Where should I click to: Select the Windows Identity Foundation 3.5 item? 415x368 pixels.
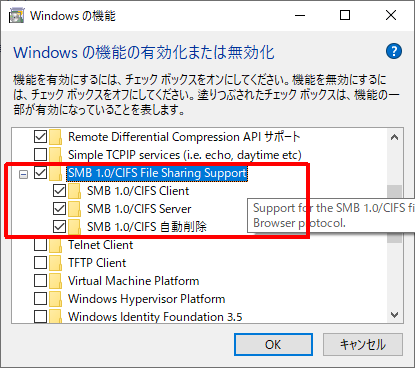(155, 317)
